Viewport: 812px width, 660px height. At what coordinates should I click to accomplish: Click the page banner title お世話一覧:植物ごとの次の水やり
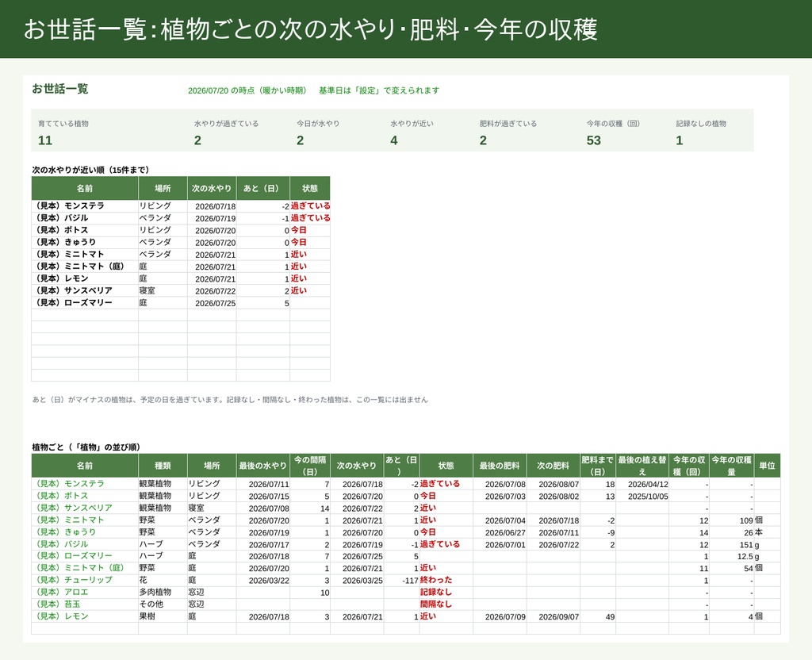tap(311, 29)
